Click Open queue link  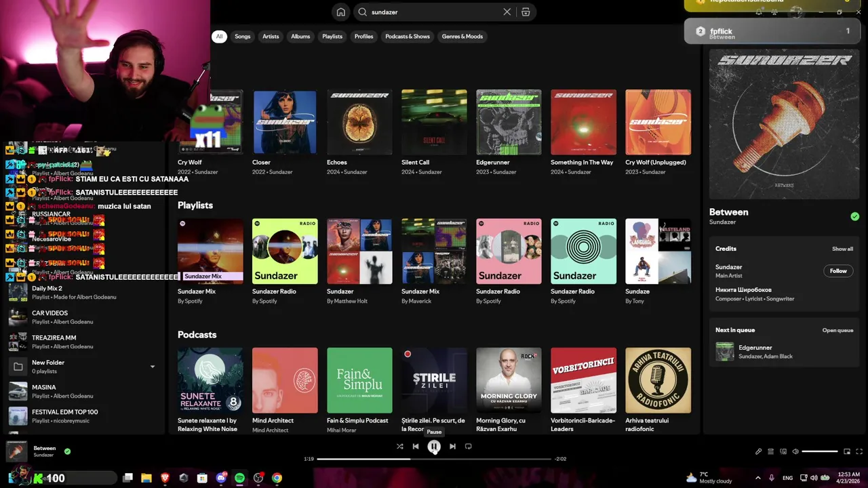(x=838, y=330)
